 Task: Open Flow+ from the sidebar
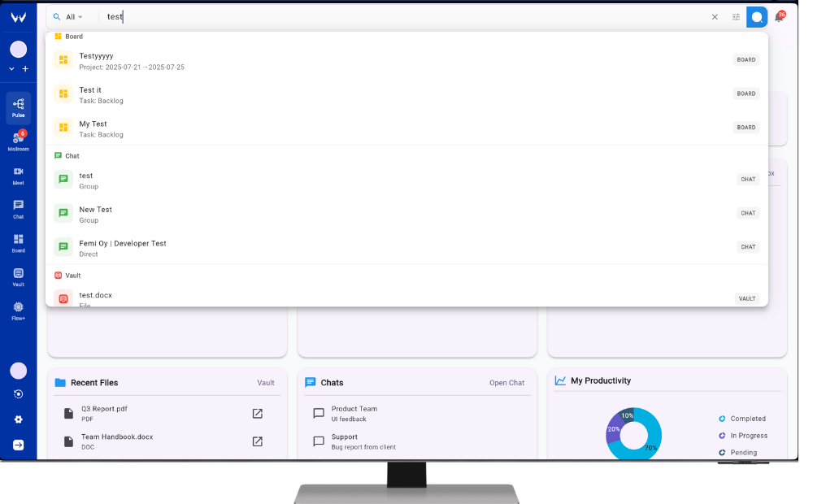tap(18, 311)
